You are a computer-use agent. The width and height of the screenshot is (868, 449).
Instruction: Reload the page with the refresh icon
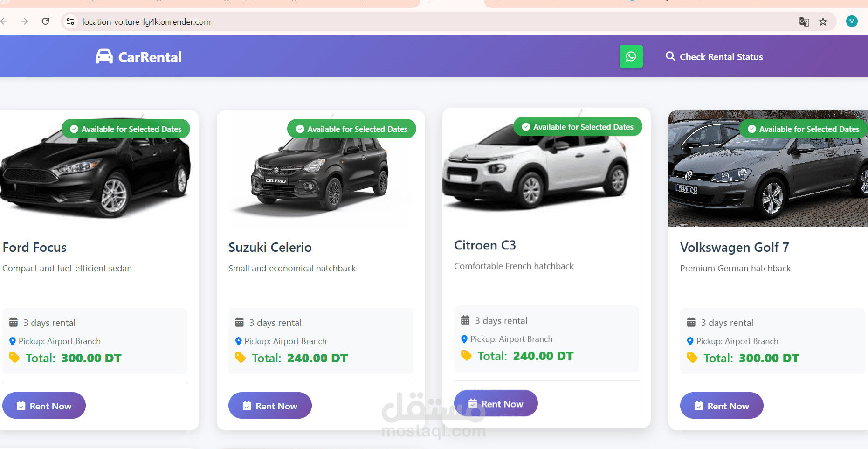(45, 21)
